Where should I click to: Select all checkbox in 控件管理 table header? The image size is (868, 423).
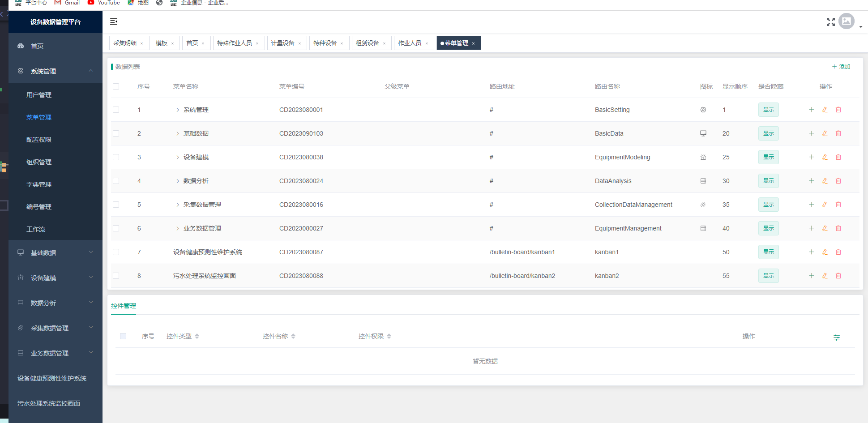pos(123,336)
